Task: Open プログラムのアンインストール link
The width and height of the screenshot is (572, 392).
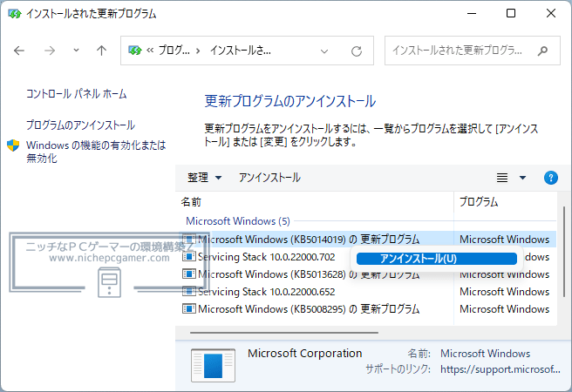Action: pos(80,125)
